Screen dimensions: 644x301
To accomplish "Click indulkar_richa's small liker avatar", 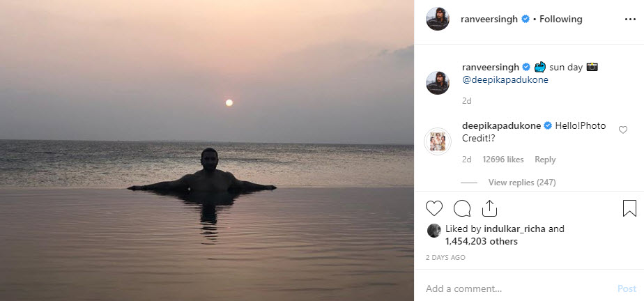I will tap(434, 230).
